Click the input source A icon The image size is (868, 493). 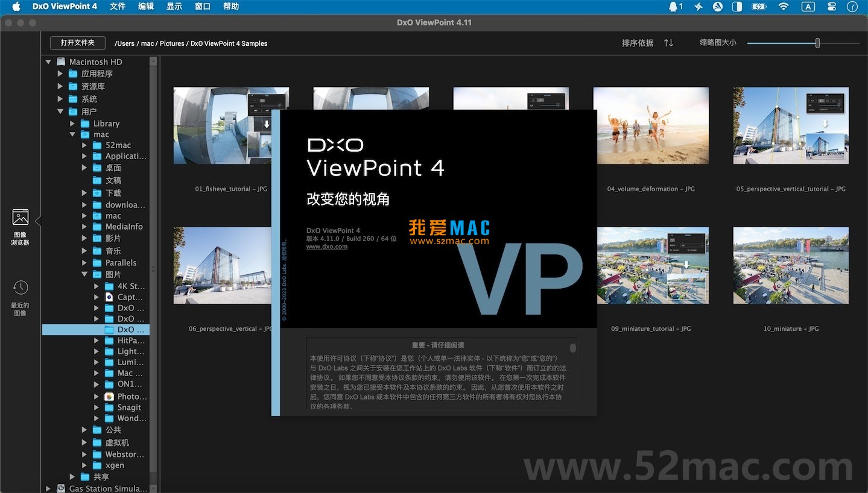[808, 7]
